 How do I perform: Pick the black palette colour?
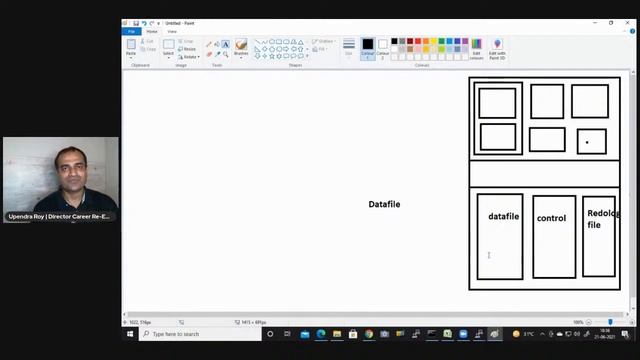(x=394, y=41)
